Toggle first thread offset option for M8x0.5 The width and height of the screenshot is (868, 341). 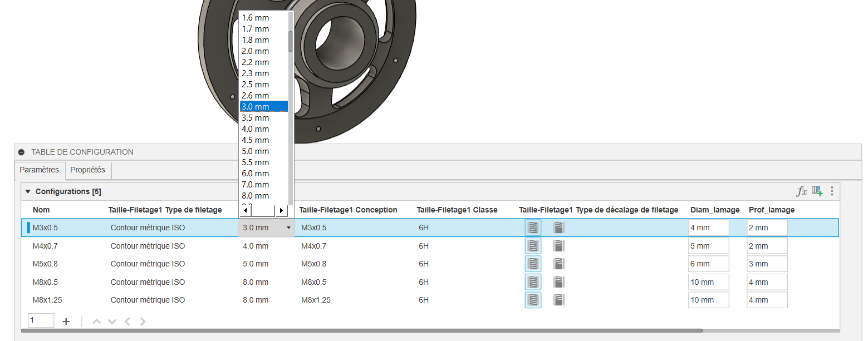tap(533, 282)
